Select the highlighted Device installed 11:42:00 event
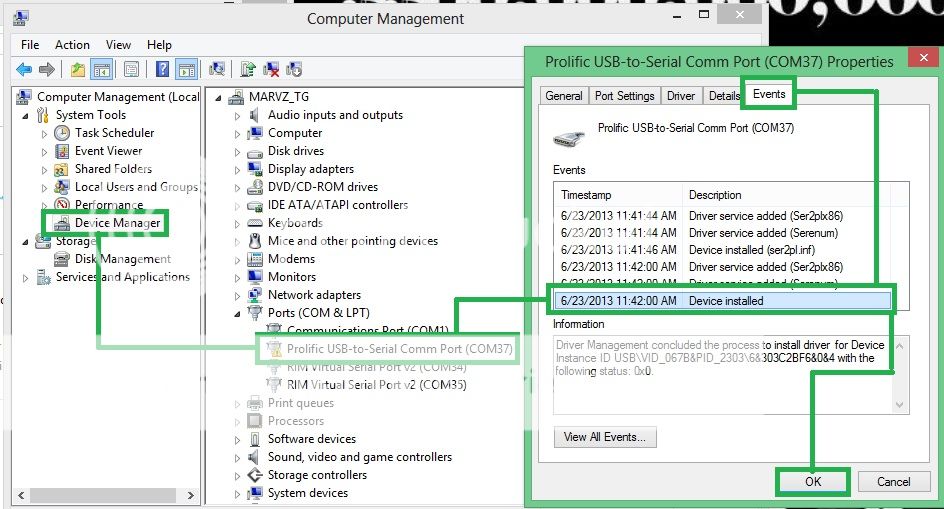944x509 pixels. coord(724,301)
